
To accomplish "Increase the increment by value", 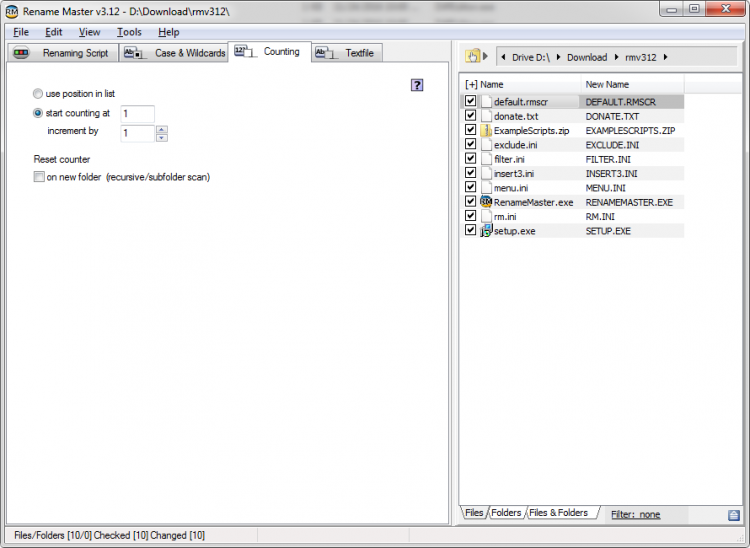I will [x=162, y=130].
